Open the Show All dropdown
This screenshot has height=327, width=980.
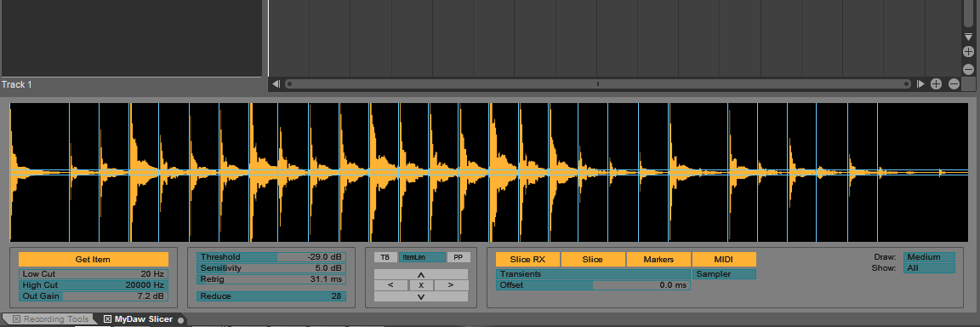coord(929,268)
